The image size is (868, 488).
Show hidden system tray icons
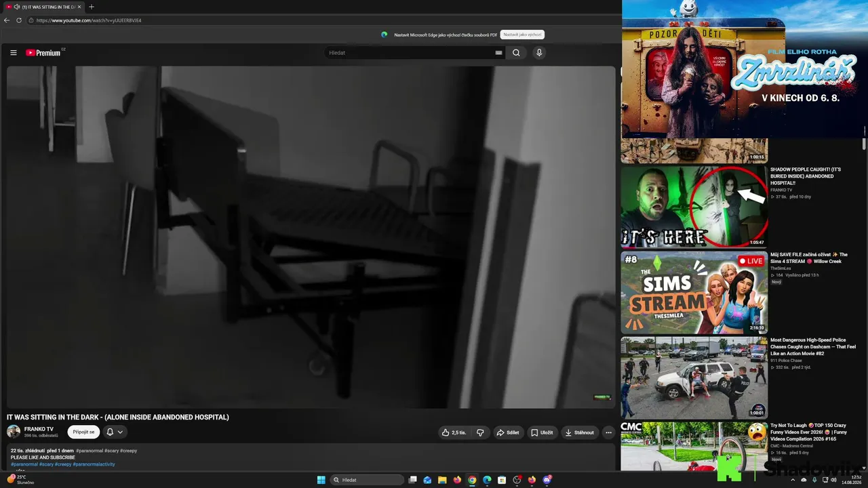click(793, 480)
